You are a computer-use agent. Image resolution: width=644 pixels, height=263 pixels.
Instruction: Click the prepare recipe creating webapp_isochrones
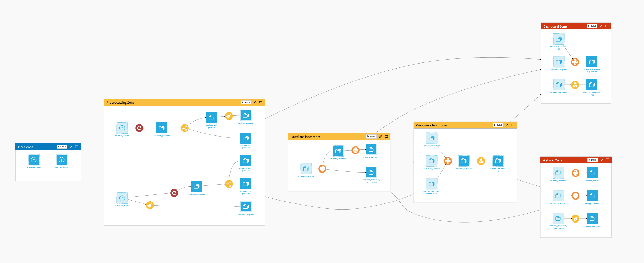tap(575, 219)
